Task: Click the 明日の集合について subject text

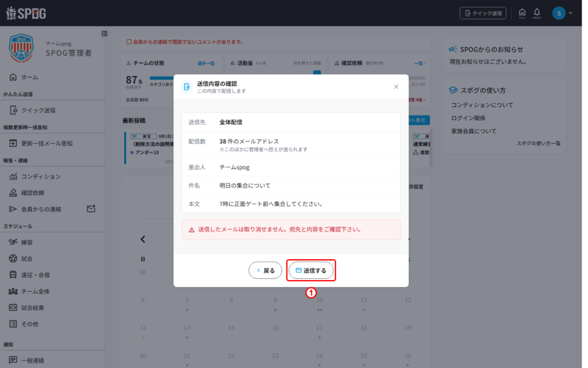Action: pyautogui.click(x=245, y=186)
